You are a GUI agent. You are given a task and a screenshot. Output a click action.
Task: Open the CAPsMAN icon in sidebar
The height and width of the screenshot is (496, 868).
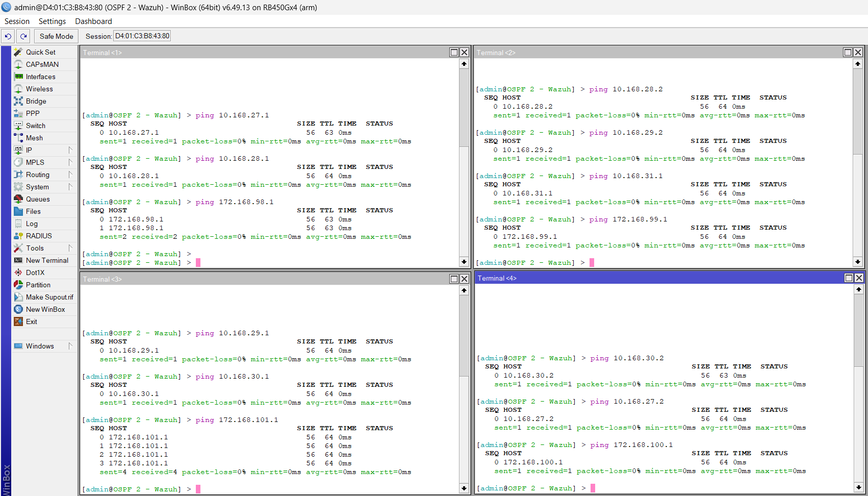(x=18, y=64)
